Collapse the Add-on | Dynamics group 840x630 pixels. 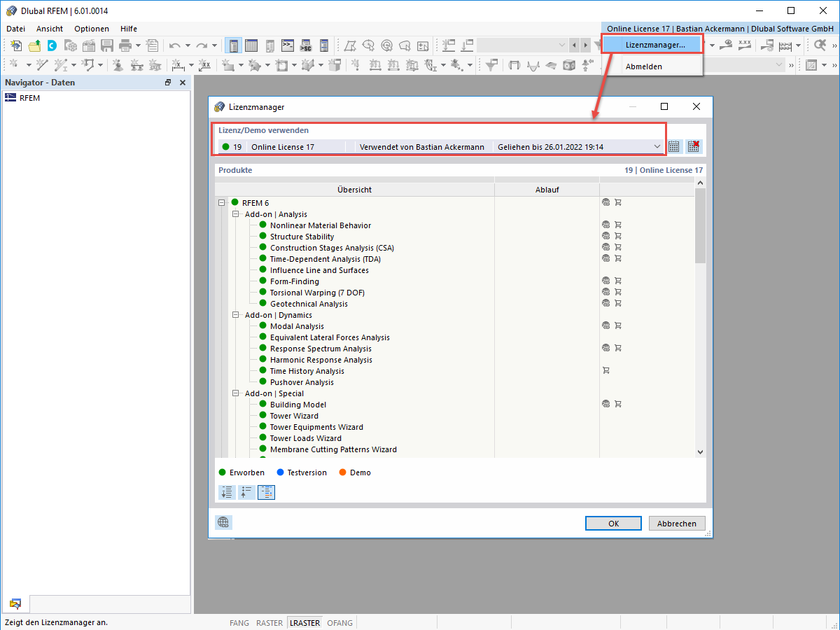pos(236,315)
